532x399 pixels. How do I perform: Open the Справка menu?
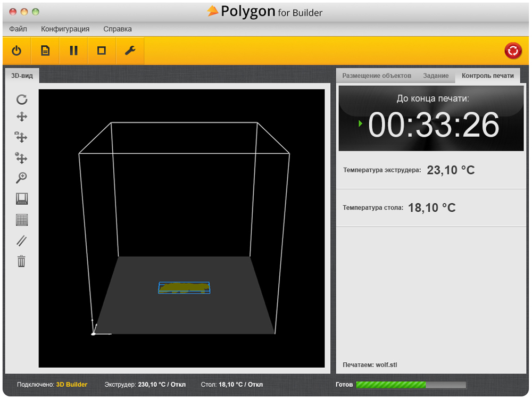point(118,29)
